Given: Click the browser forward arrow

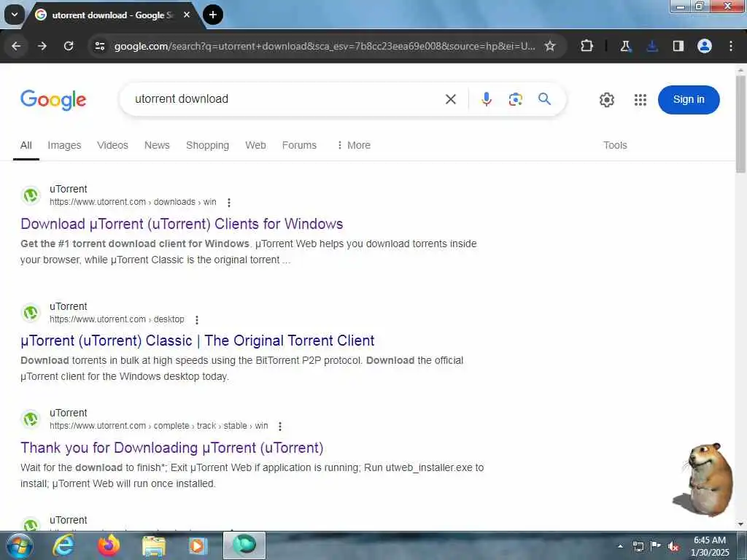Looking at the screenshot, I should point(42,46).
